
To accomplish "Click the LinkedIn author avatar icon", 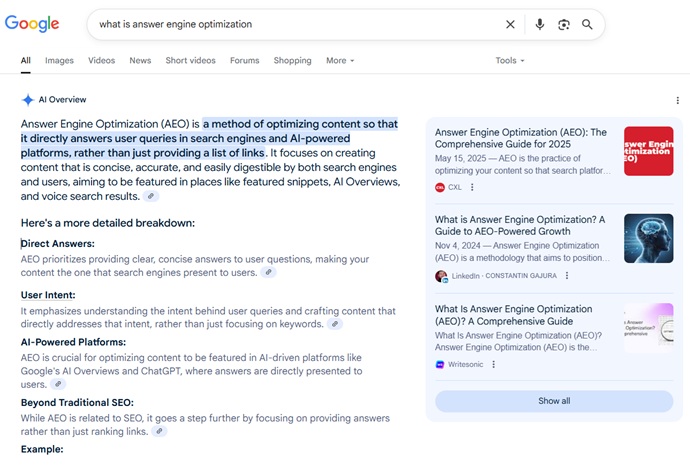I will [x=441, y=276].
